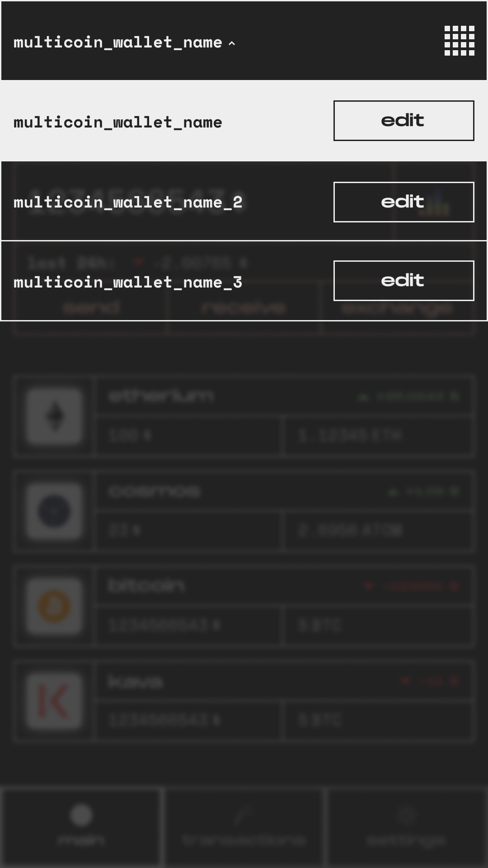Click the blurred Bitcoin coin icon
Image resolution: width=488 pixels, height=868 pixels.
(54, 606)
